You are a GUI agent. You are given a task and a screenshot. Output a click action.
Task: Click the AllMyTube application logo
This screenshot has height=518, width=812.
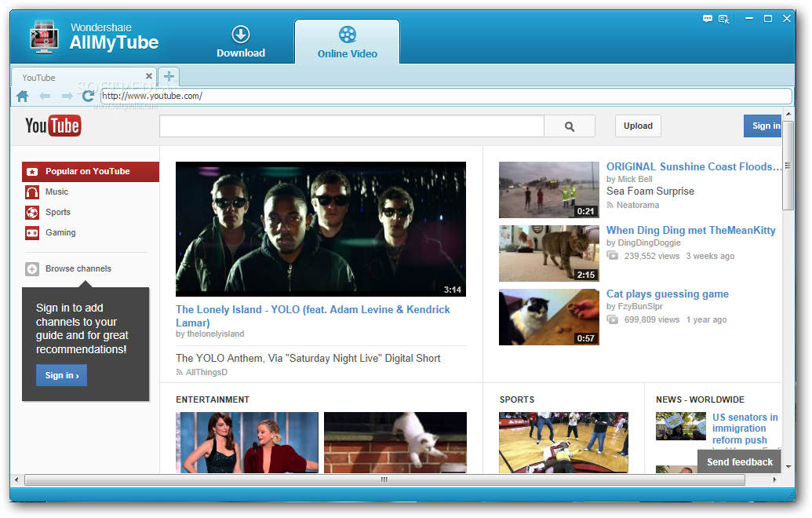click(x=43, y=37)
